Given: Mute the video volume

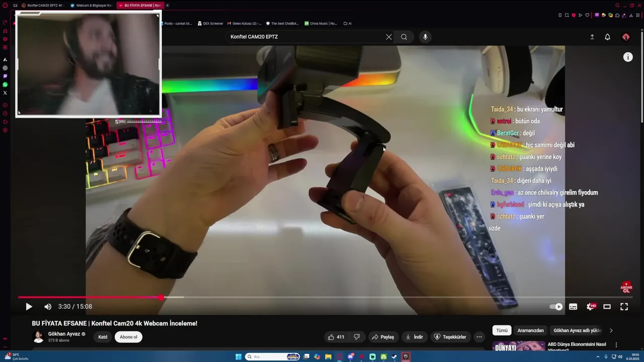Looking at the screenshot, I should pos(48,307).
